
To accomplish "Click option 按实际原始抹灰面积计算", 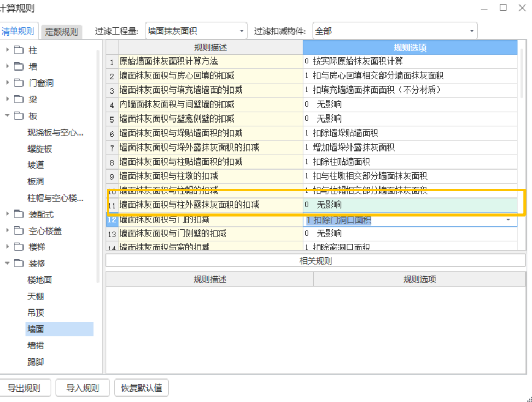I will (410, 61).
